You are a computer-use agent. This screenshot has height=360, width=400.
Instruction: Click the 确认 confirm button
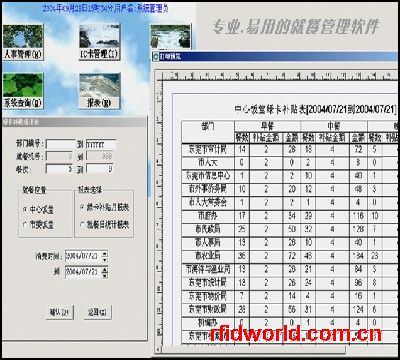tap(59, 312)
